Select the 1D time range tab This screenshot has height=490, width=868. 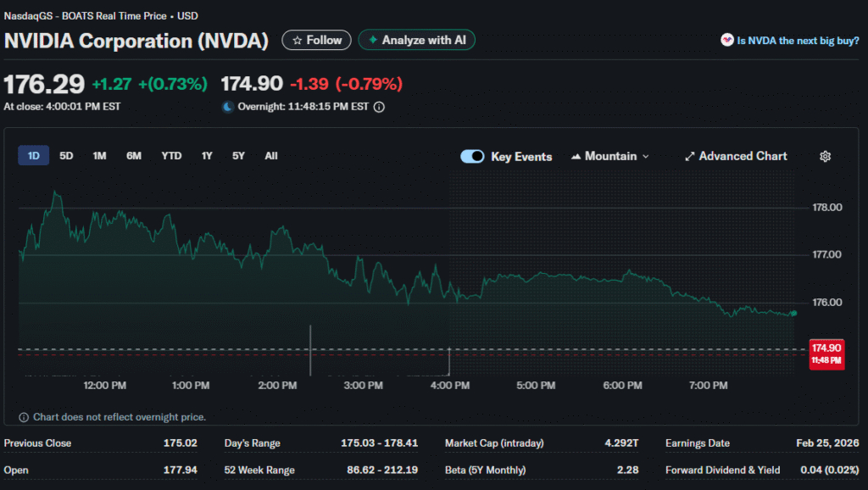coord(34,156)
